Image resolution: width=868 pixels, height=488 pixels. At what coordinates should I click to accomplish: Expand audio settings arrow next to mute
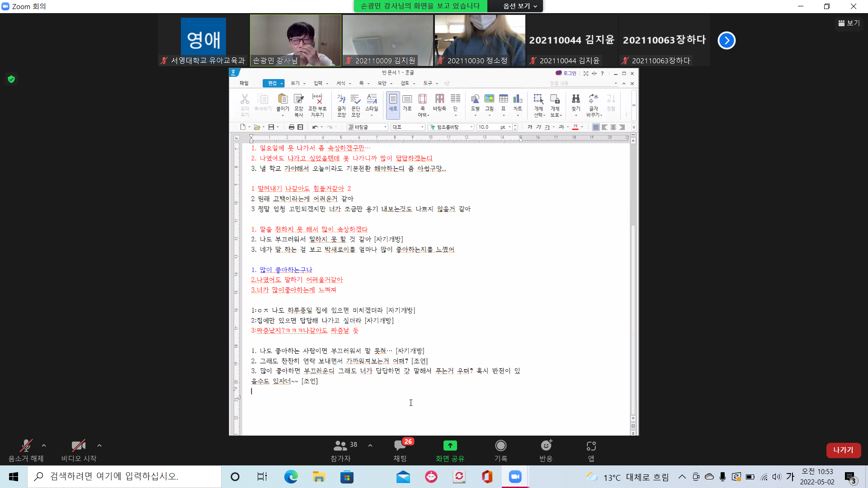[44, 446]
